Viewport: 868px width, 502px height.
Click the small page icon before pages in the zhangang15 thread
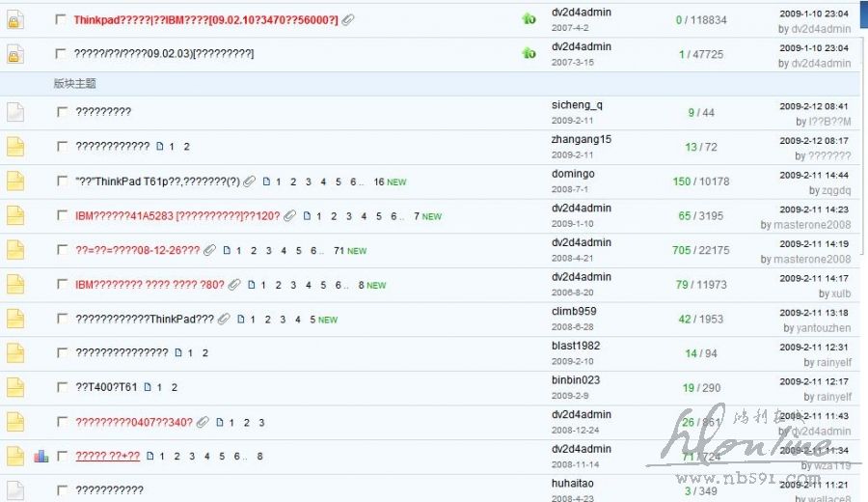point(160,147)
